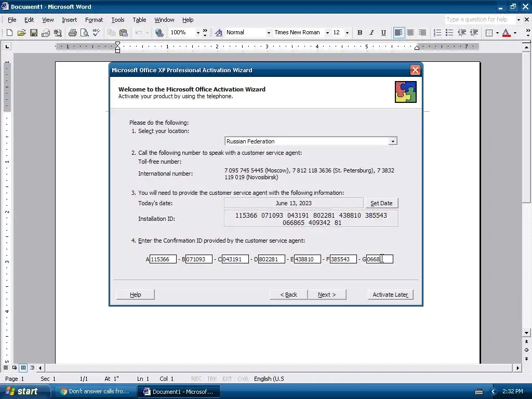Expand the location dropdown showing Russian Federation
This screenshot has width=532, height=399.
[393, 141]
